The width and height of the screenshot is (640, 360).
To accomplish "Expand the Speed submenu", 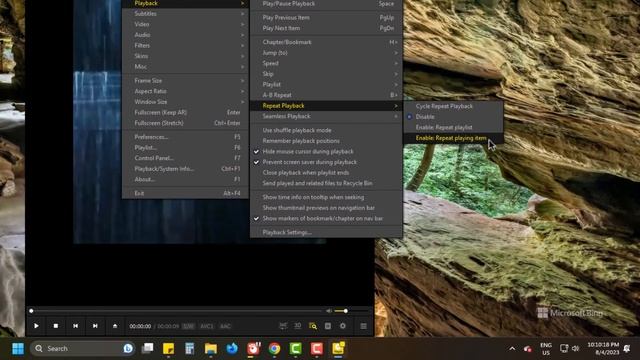I will coord(326,63).
